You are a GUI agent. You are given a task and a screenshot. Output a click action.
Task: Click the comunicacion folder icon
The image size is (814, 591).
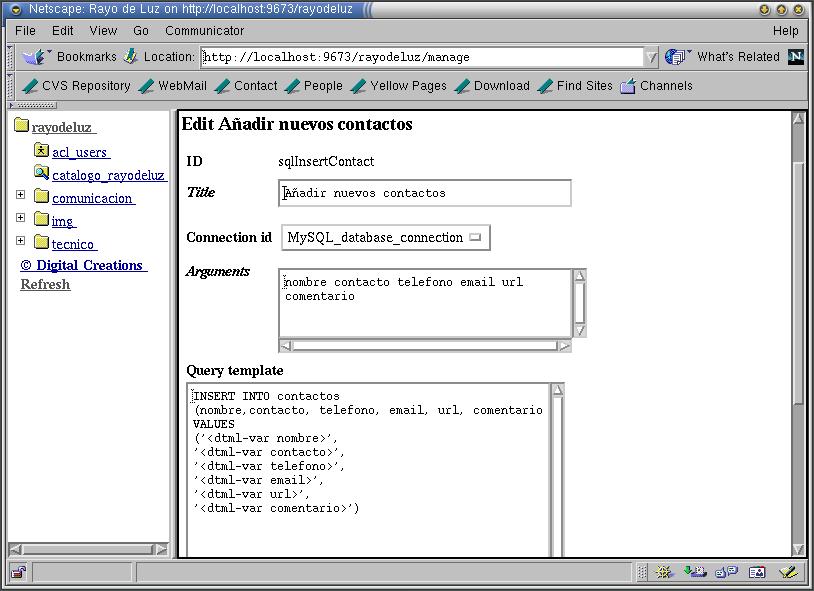pyautogui.click(x=42, y=196)
